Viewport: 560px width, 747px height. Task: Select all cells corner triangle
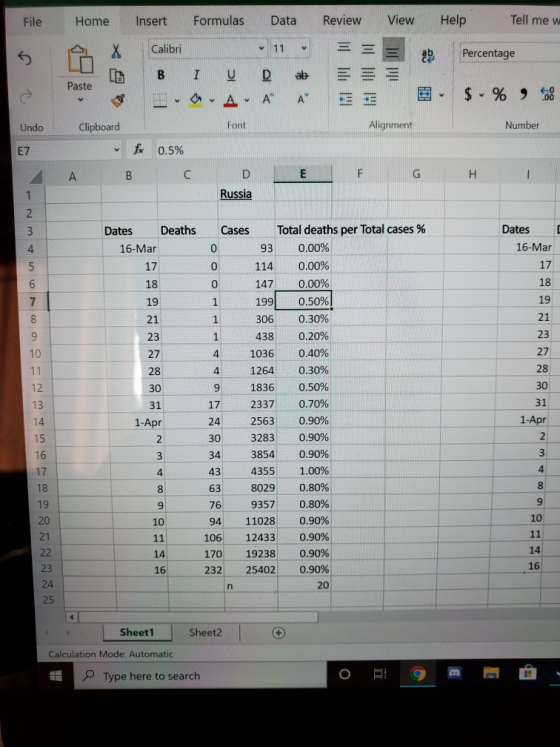click(x=36, y=177)
